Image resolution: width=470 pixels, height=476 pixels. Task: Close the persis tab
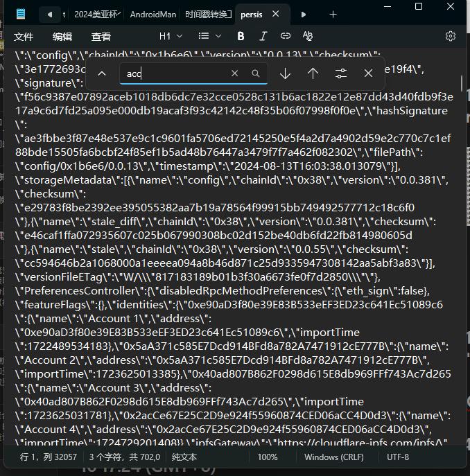(276, 14)
